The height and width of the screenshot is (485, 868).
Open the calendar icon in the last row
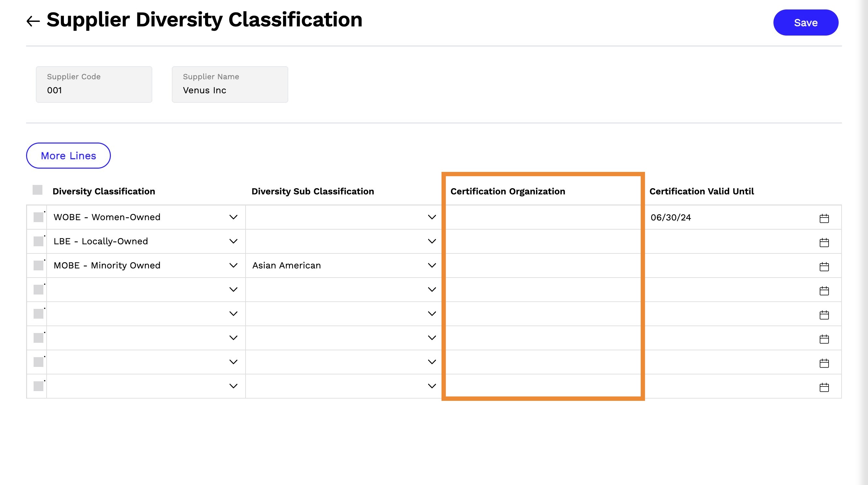pyautogui.click(x=824, y=387)
